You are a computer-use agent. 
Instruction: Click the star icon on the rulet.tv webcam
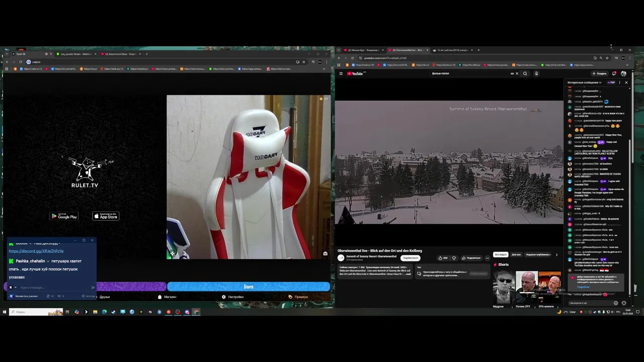[321, 99]
